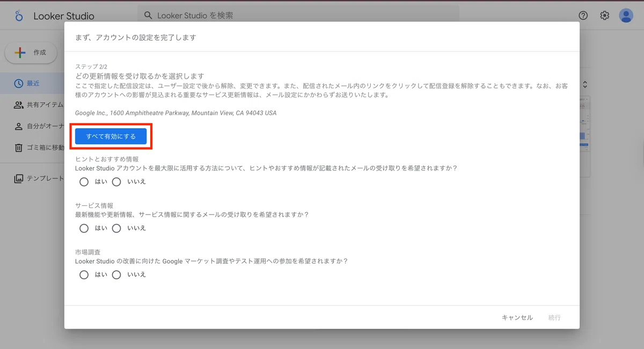Screen dimensions: 644x349
Task: Click the sort arrows at right edge
Action: [x=585, y=85]
